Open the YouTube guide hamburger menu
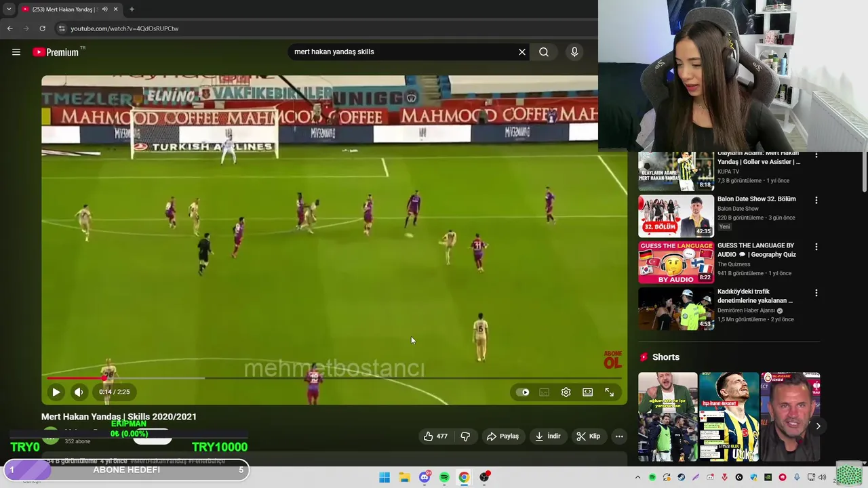The image size is (868, 488). point(16,52)
